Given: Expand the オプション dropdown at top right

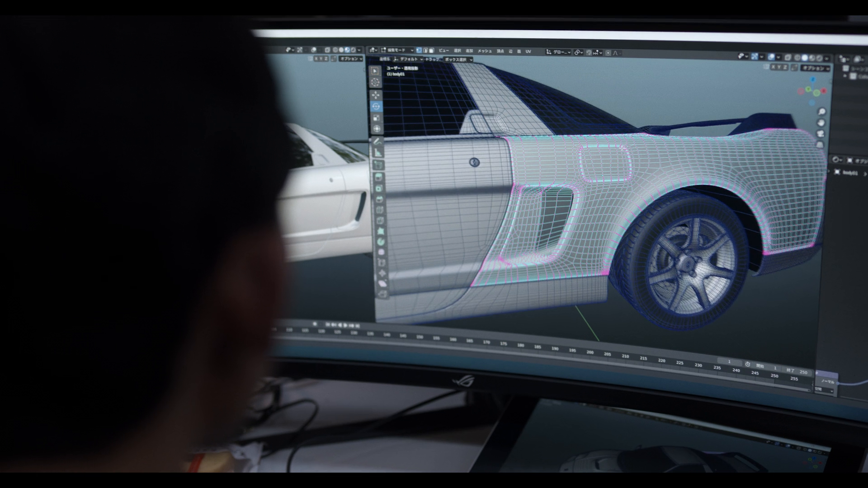Looking at the screenshot, I should [x=816, y=68].
